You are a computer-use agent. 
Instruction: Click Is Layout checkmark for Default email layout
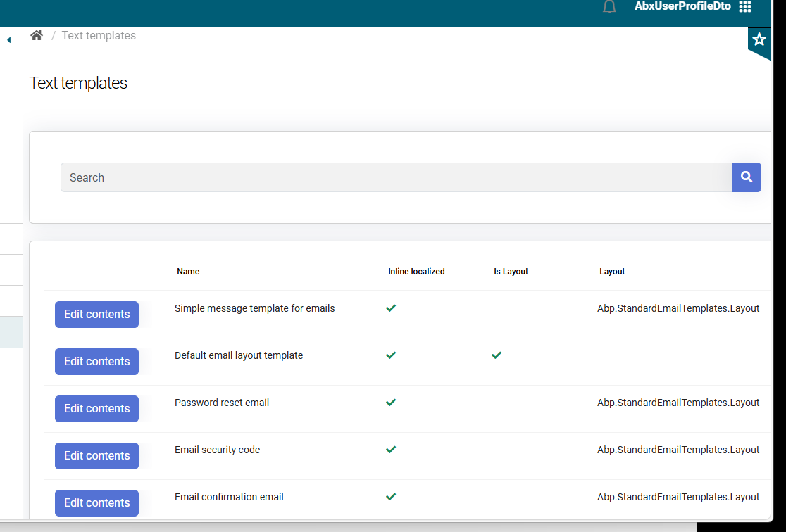click(497, 355)
